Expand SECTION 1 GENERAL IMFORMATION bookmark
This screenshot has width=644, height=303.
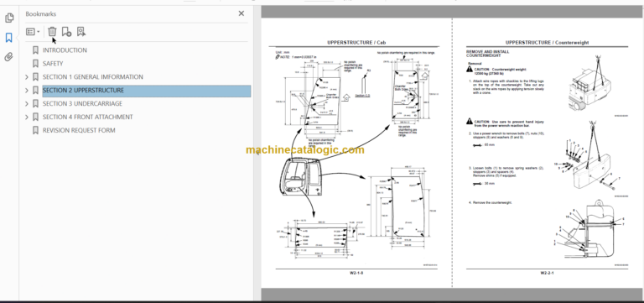pos(27,77)
